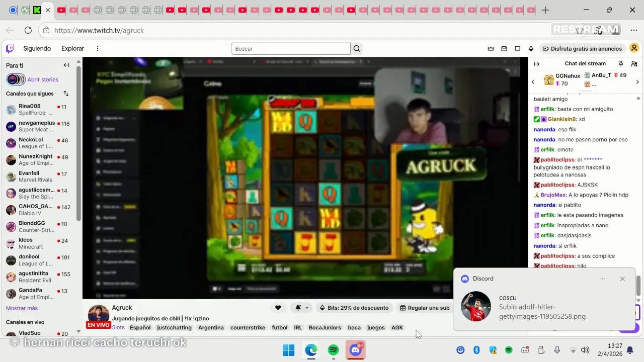Go back in the browser
This screenshot has width=644, height=362.
(x=10, y=30)
